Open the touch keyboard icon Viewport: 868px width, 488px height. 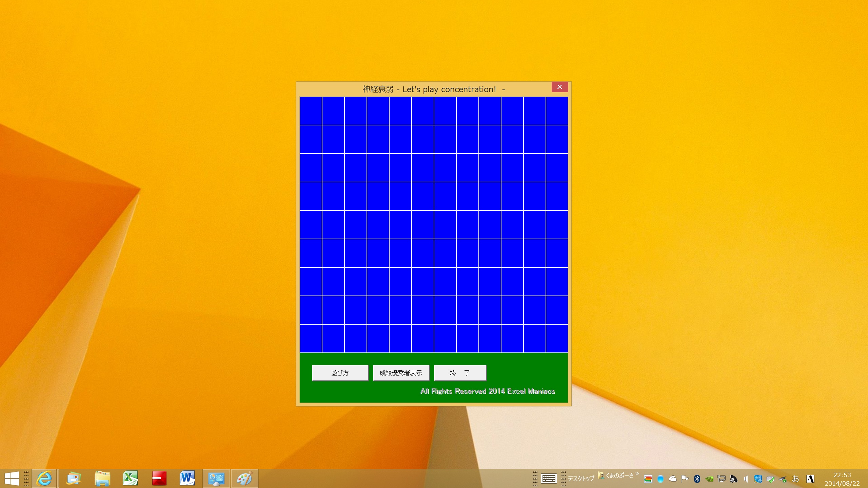point(549,479)
